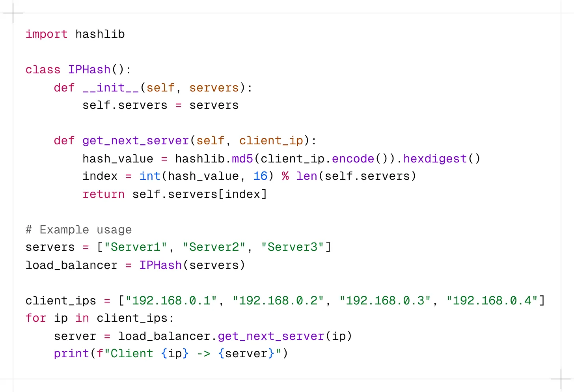Click the IPHash(servers) constructor call
The image size is (574, 392).
coord(192,265)
